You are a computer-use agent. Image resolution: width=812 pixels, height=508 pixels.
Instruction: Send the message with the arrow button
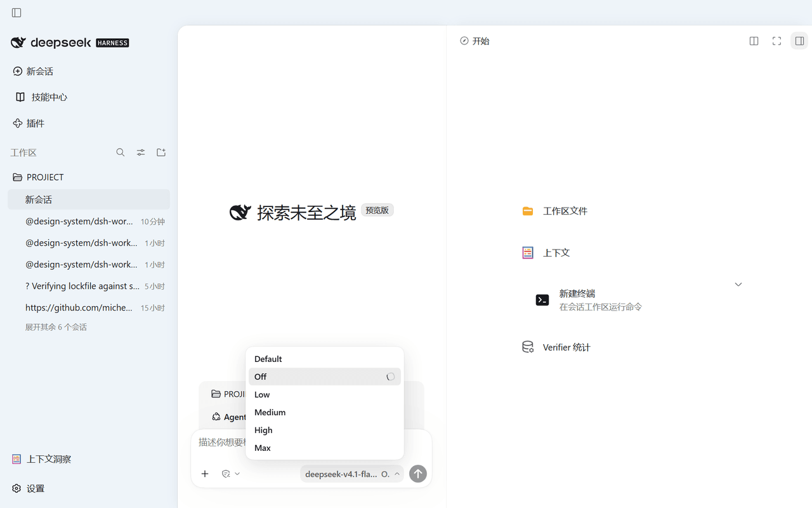(418, 474)
